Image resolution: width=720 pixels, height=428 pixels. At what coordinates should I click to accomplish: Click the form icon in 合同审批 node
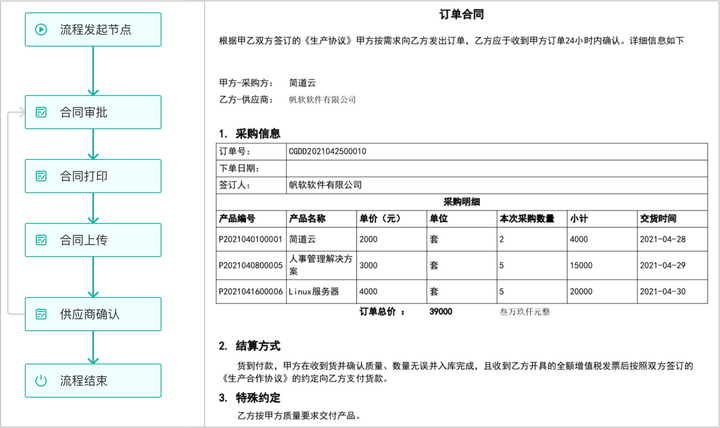tap(41, 113)
